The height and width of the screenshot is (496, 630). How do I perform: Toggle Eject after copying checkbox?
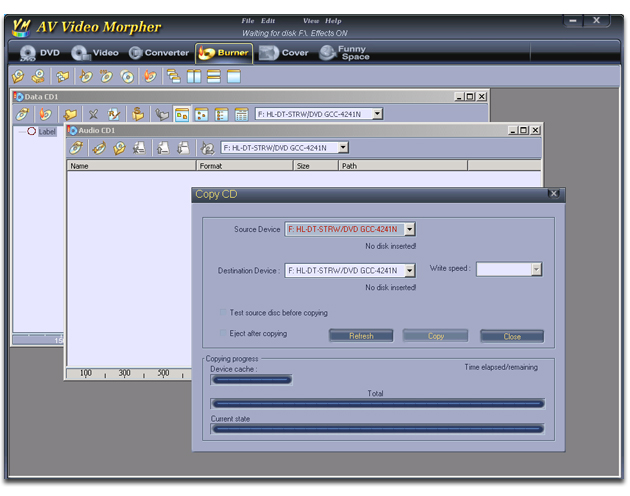(222, 333)
